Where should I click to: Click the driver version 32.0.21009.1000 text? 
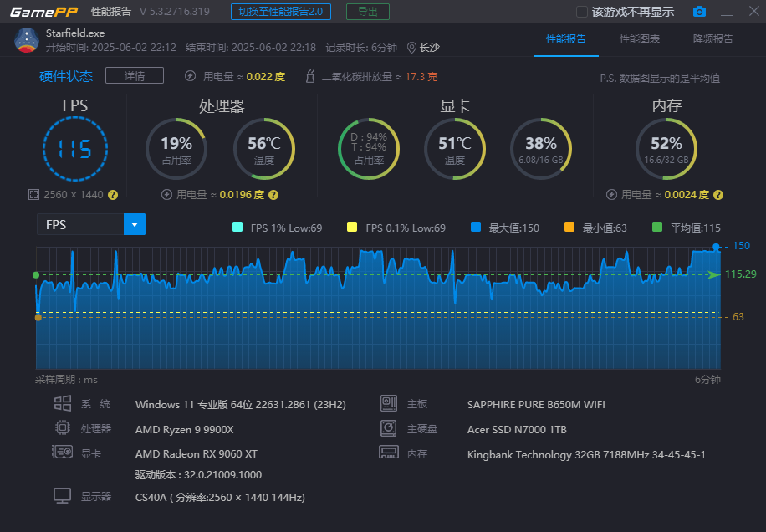(x=198, y=475)
